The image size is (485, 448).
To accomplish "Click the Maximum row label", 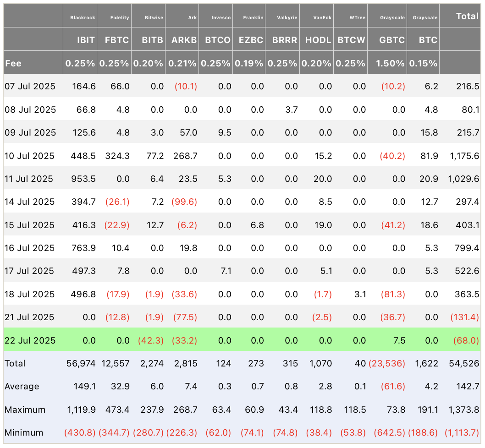I will click(25, 410).
